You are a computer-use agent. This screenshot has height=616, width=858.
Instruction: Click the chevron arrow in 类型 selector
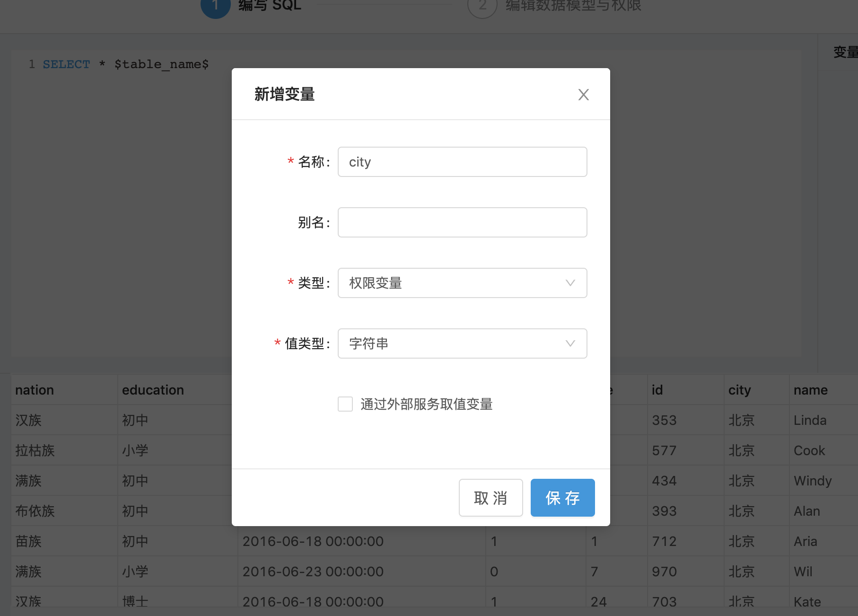click(x=570, y=283)
